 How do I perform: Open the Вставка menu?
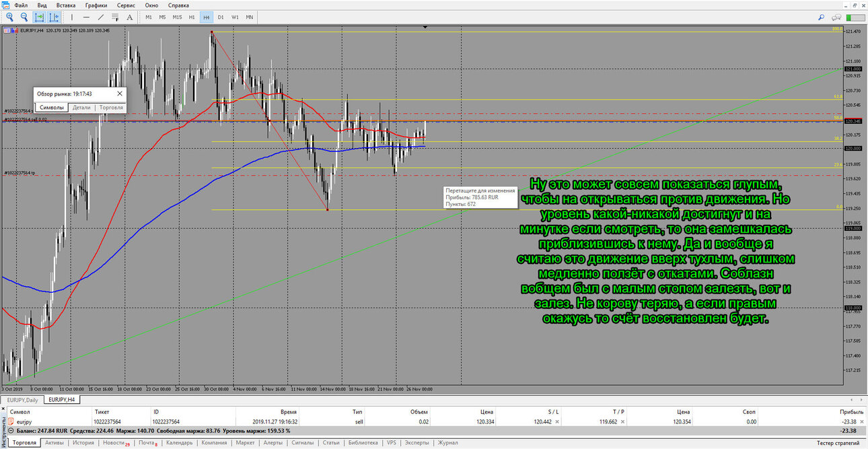click(x=66, y=5)
